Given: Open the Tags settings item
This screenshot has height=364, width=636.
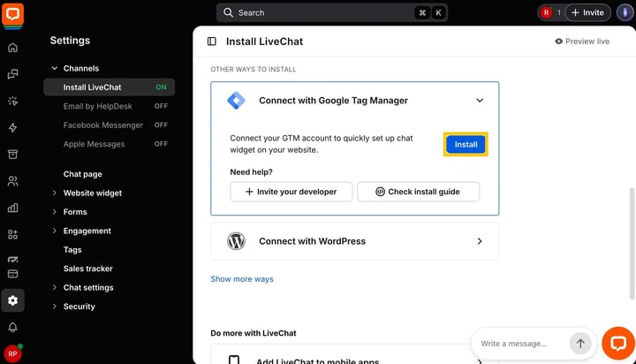Looking at the screenshot, I should [x=72, y=249].
